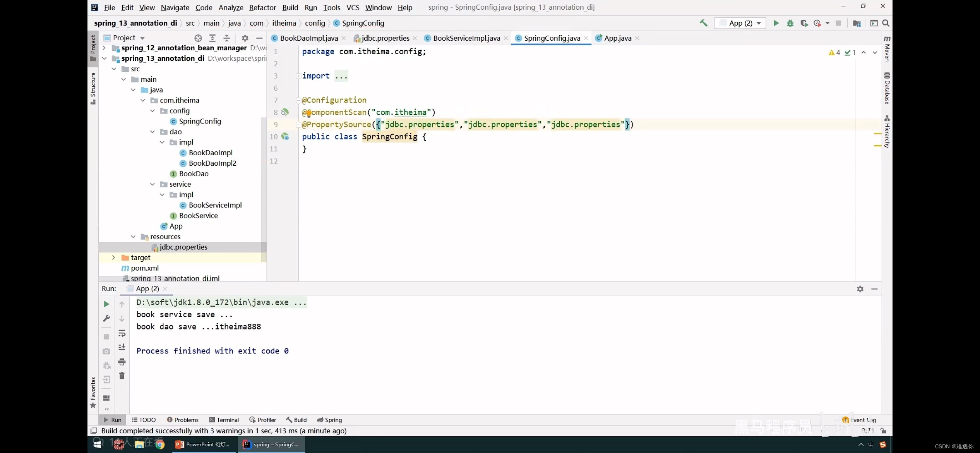Click scroll to end icon in Run console
980x453 pixels.
(122, 347)
